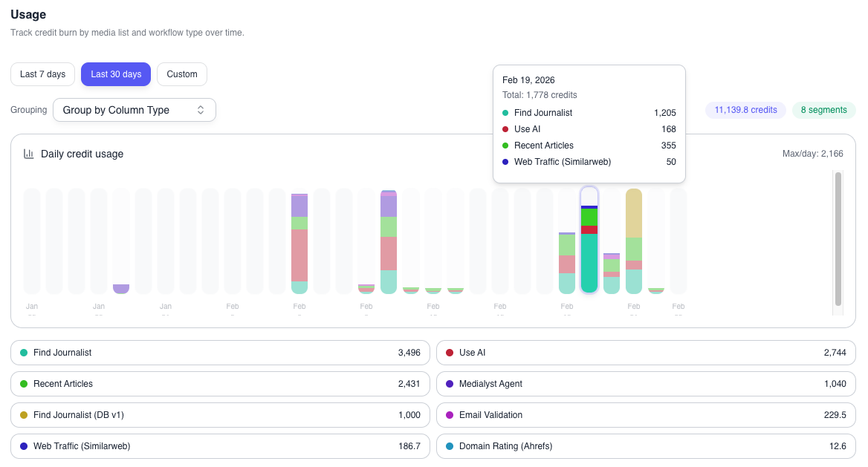This screenshot has height=467, width=868.
Task: Toggle the Recent Articles legend segment
Action: click(220, 384)
